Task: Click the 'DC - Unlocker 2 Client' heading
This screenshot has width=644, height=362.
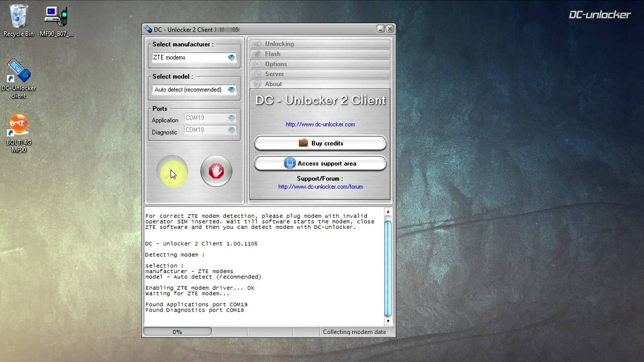Action: tap(320, 100)
